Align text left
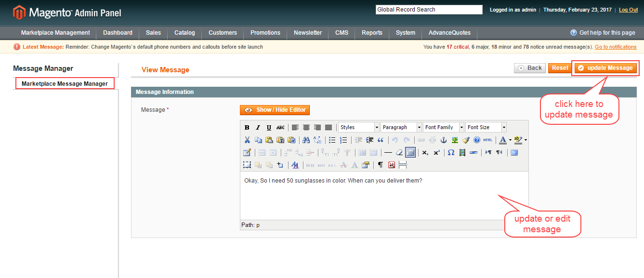 coord(295,127)
